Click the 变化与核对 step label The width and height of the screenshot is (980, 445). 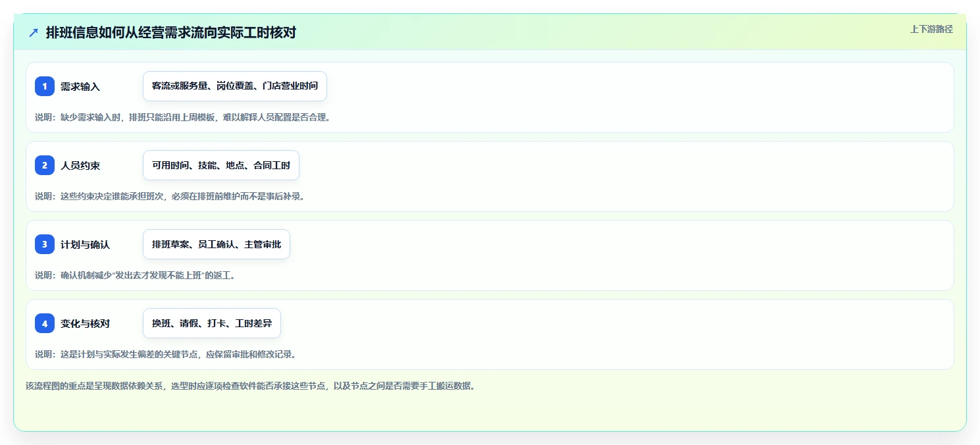(85, 323)
